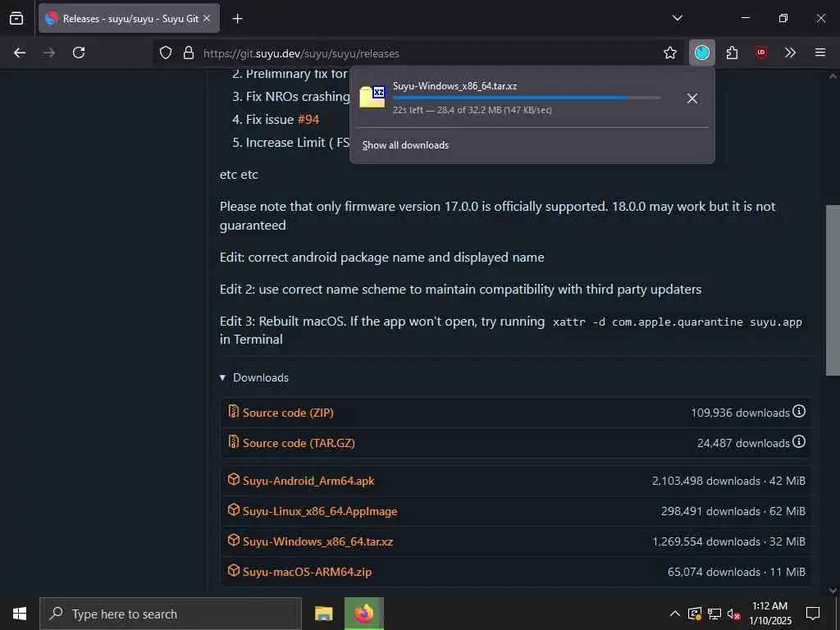The width and height of the screenshot is (840, 630).
Task: Click info icon beside 24,487 downloads
Action: (799, 441)
